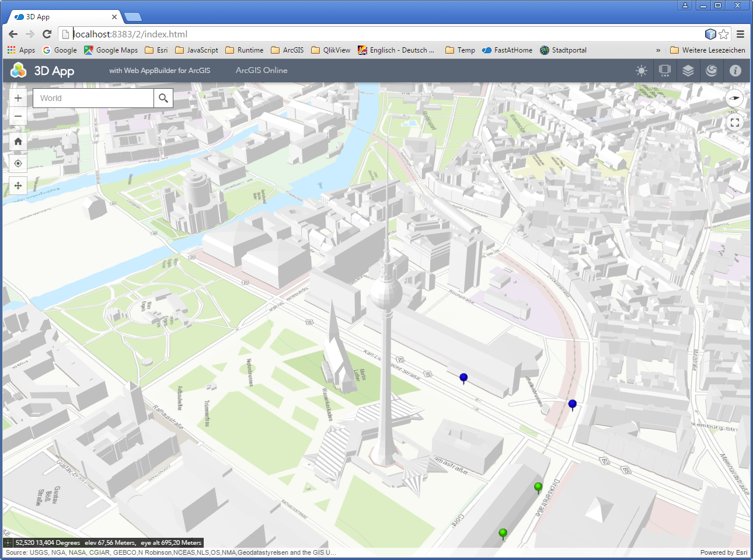The height and width of the screenshot is (560, 753).
Task: Open the Stadtportal bookmark
Action: click(563, 50)
